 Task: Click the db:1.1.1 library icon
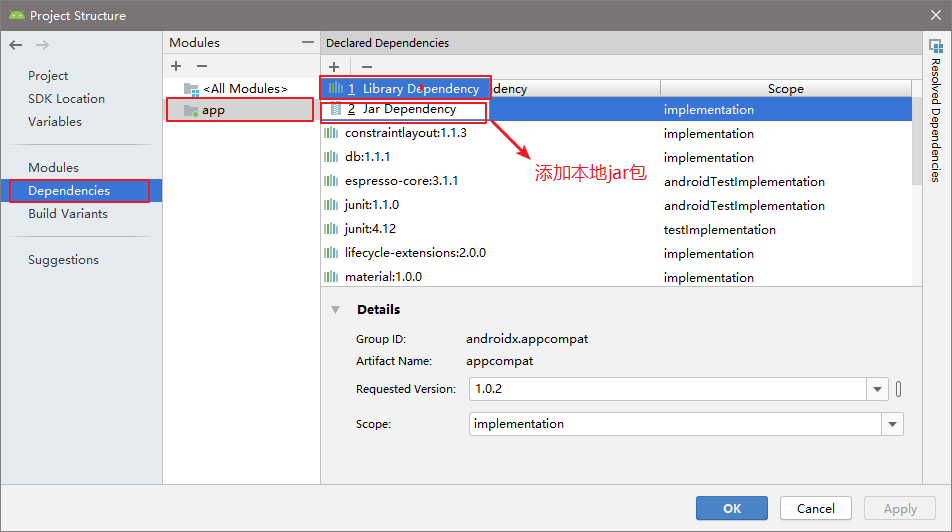tap(331, 157)
